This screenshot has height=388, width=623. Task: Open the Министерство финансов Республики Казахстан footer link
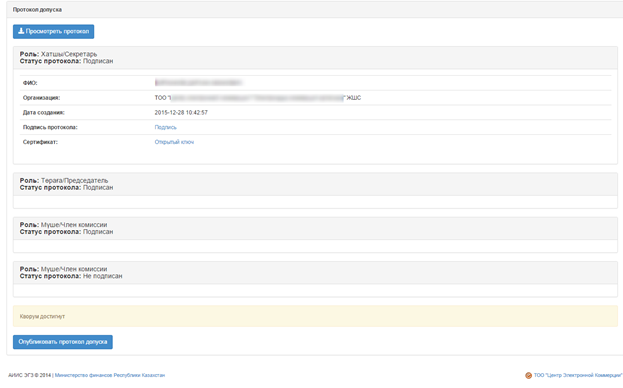click(110, 375)
